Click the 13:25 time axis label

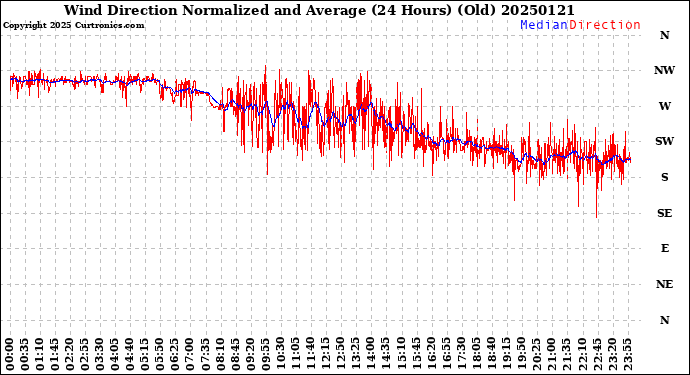click(356, 354)
